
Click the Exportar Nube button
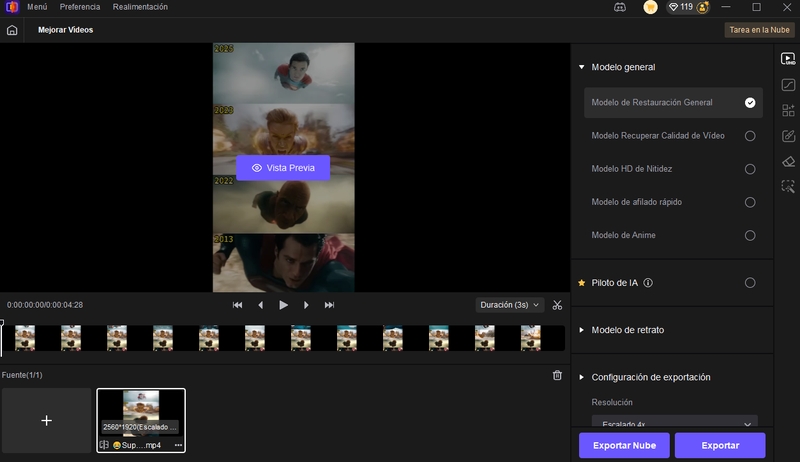point(624,445)
